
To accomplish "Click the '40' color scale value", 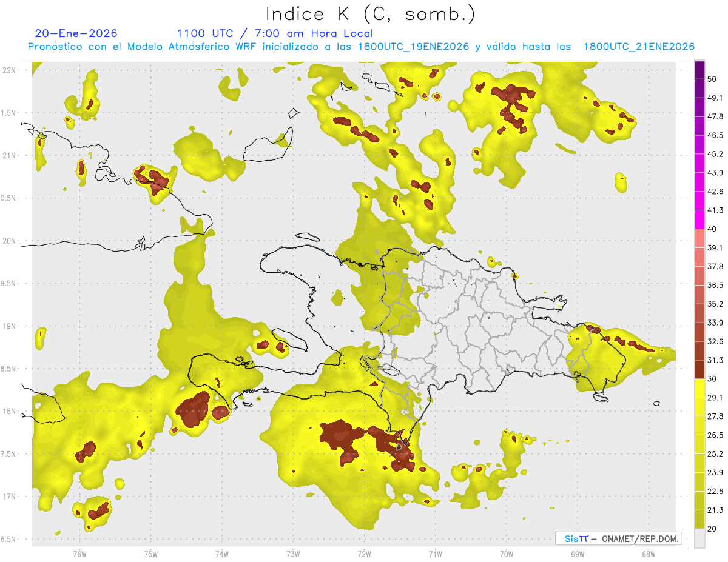I will point(712,229).
